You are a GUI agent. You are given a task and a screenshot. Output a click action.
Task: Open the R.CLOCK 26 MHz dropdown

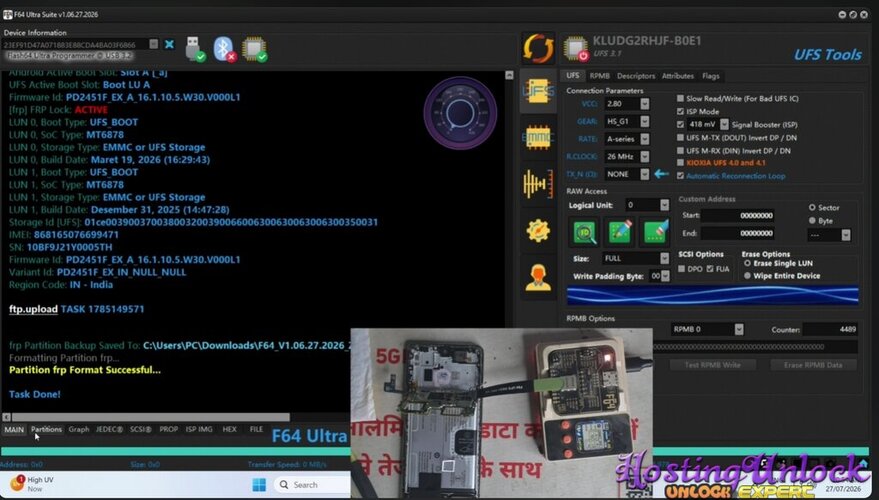(x=645, y=156)
